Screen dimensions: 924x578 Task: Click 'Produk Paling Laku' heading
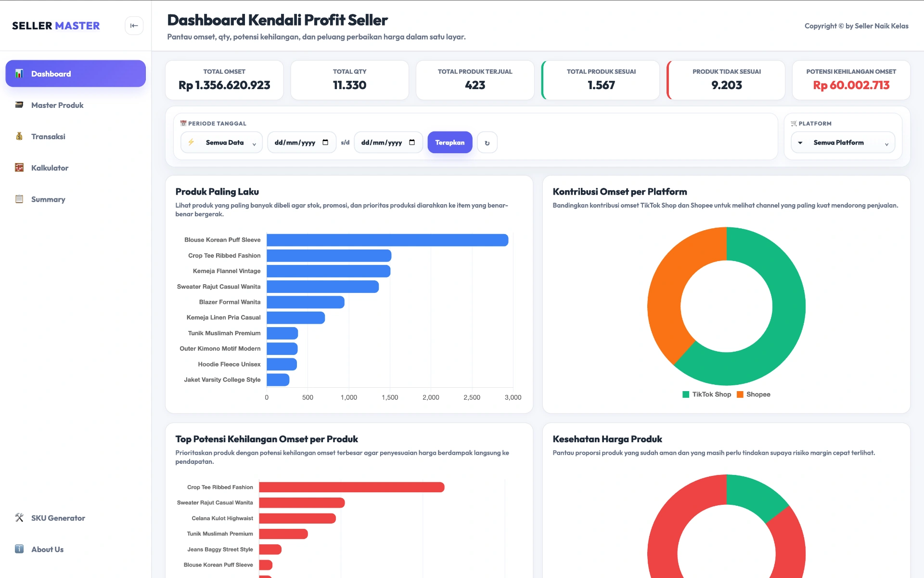tap(217, 192)
